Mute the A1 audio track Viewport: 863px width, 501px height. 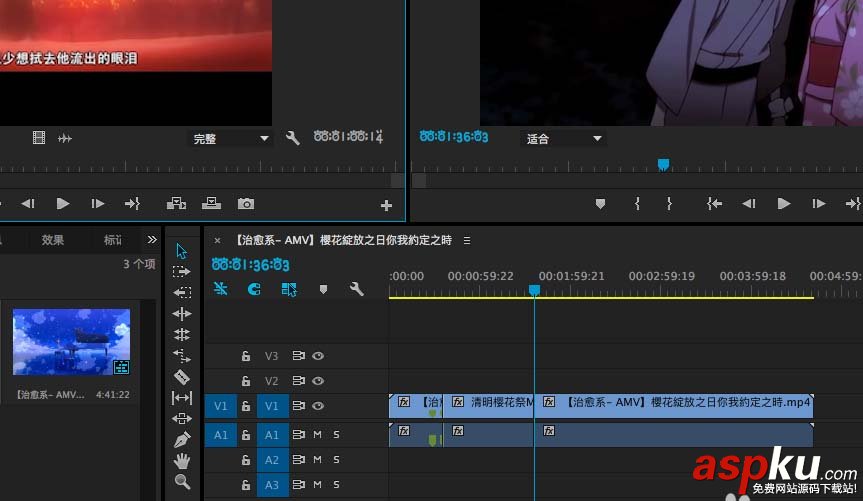click(x=318, y=434)
